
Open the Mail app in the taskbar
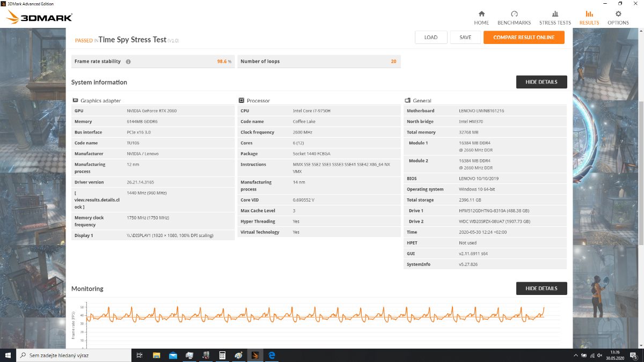(x=173, y=355)
